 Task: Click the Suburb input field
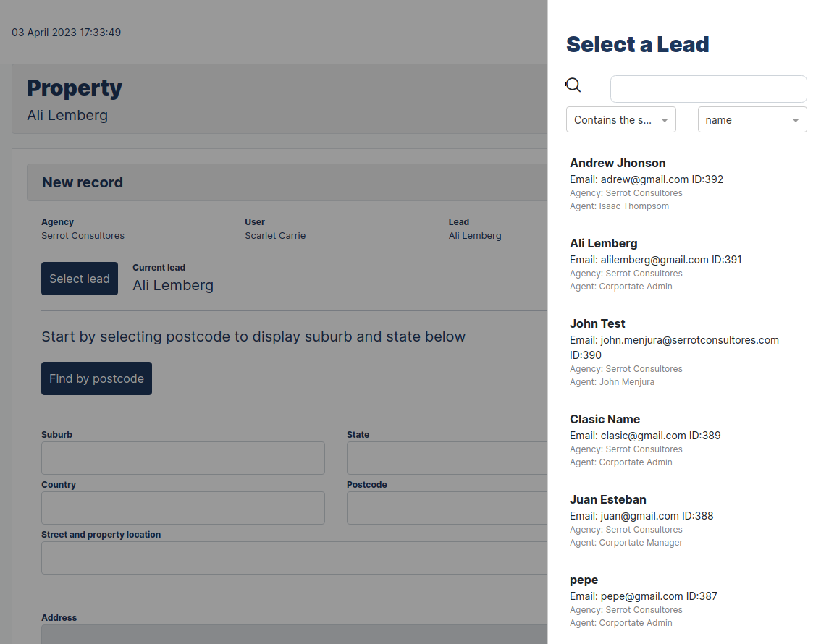182,457
